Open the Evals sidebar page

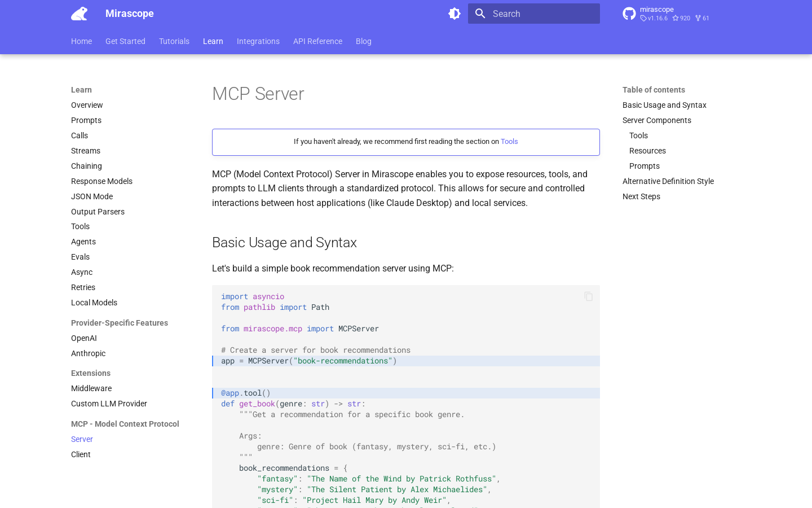[80, 257]
